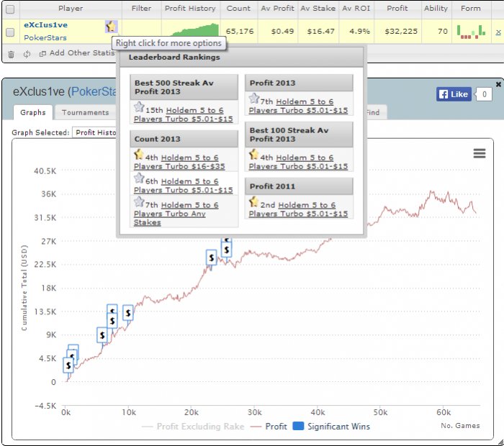Sort by the Profit History column header

[190, 9]
